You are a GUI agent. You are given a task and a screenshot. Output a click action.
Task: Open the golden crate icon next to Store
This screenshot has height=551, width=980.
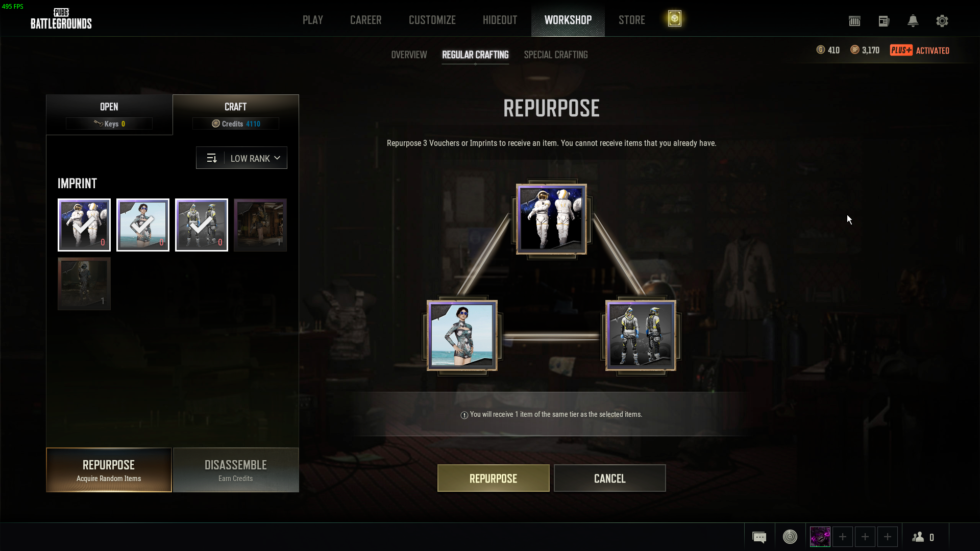pos(674,19)
